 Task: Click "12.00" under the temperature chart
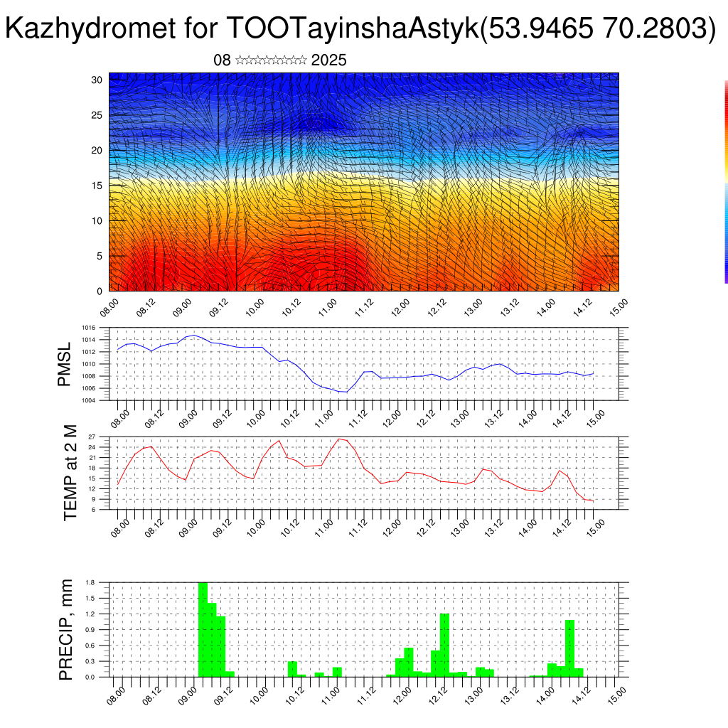click(x=392, y=528)
